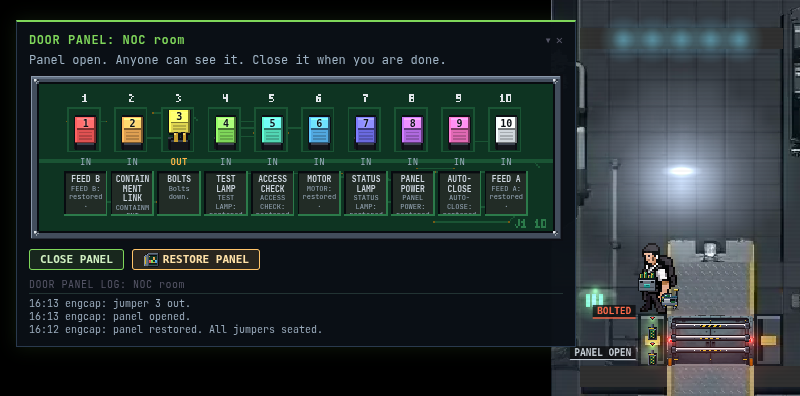The image size is (800, 396).
Task: Pull the orange jumper 2
Action: click(132, 130)
